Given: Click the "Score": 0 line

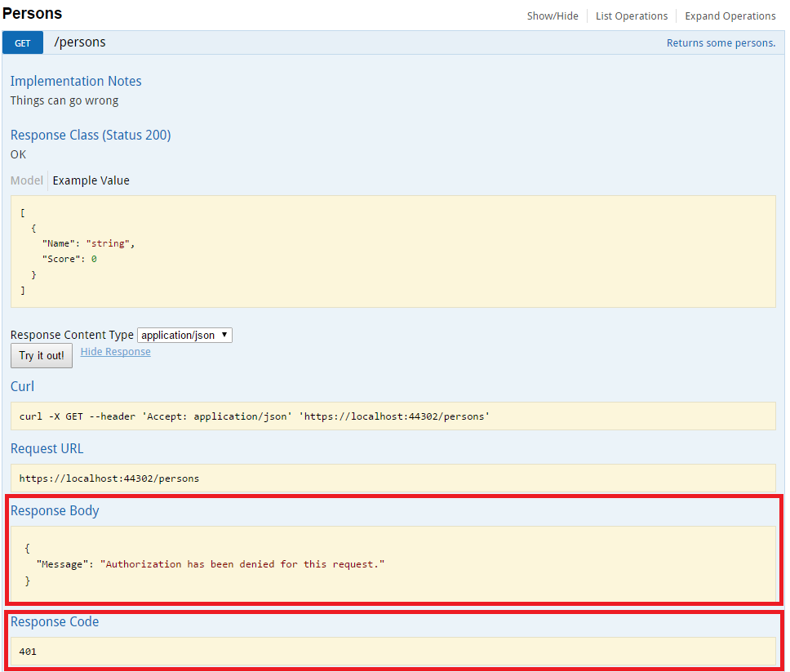Looking at the screenshot, I should 69,259.
